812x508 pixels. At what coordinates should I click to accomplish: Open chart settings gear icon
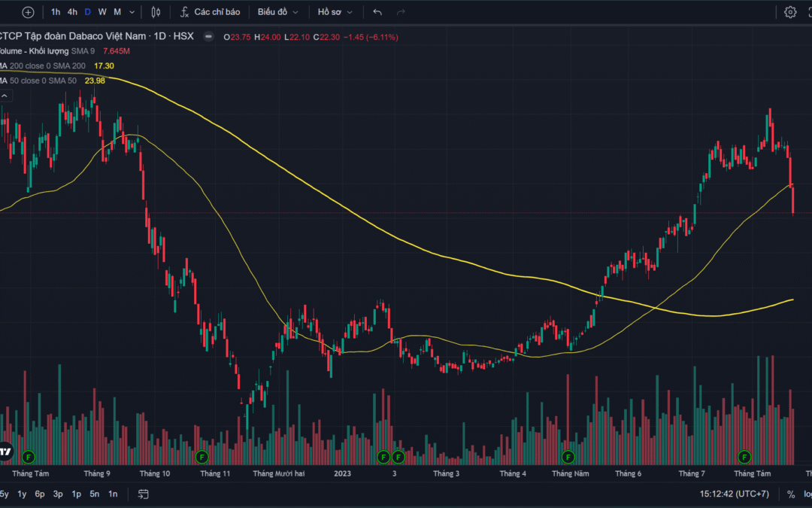pyautogui.click(x=790, y=12)
